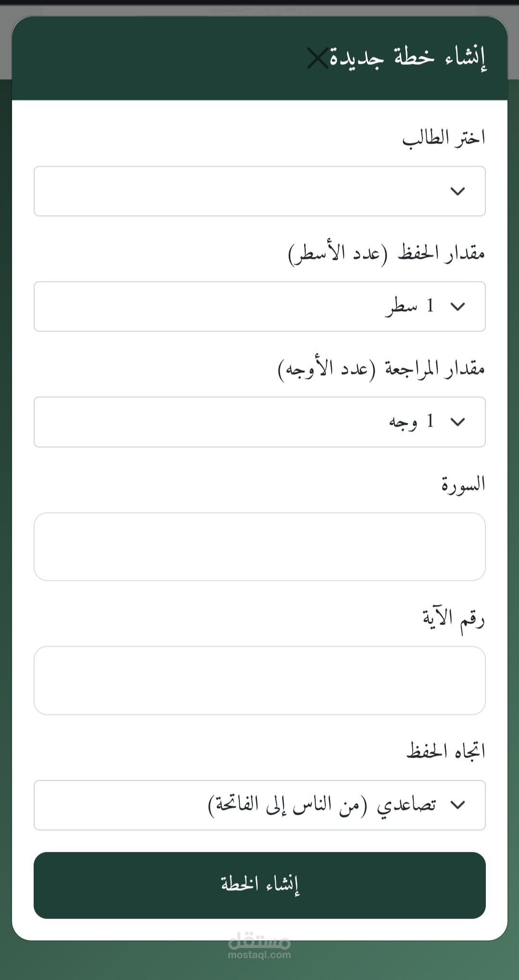Tap the السورة field label
519x980 pixels.
463,484
